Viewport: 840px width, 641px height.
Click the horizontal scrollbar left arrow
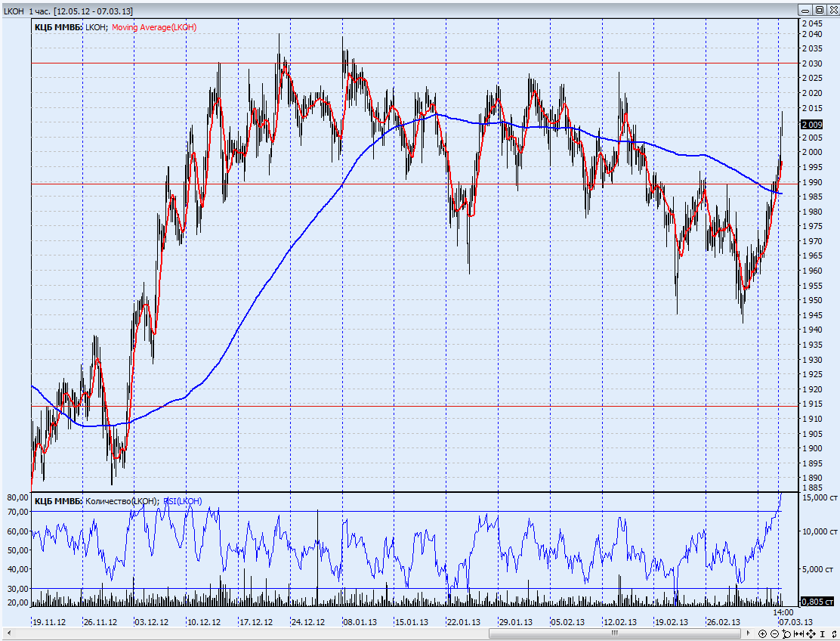coord(9,633)
